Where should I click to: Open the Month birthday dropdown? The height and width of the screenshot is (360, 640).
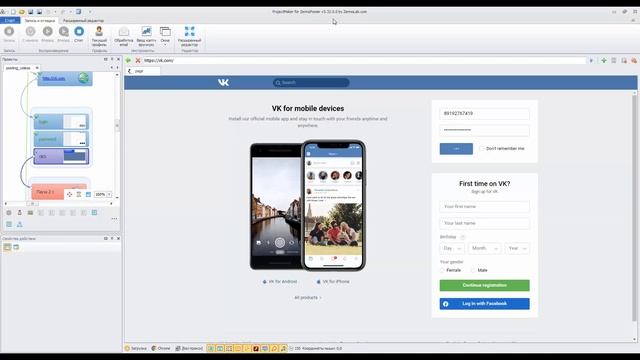(484, 248)
